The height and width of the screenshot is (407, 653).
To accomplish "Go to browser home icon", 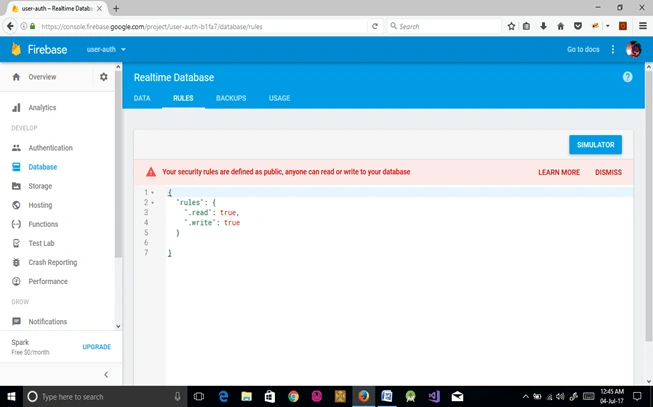I will coord(561,26).
